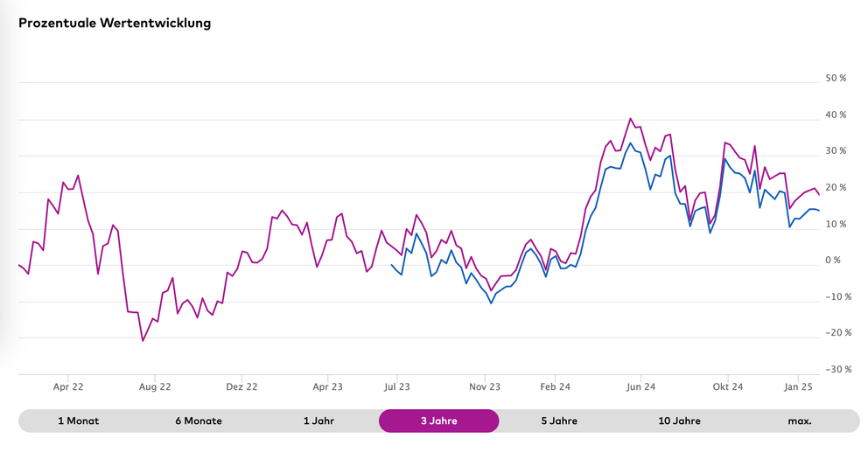The image size is (868, 452).
Task: Switch chart to "6 Monate" range
Action: [x=199, y=421]
